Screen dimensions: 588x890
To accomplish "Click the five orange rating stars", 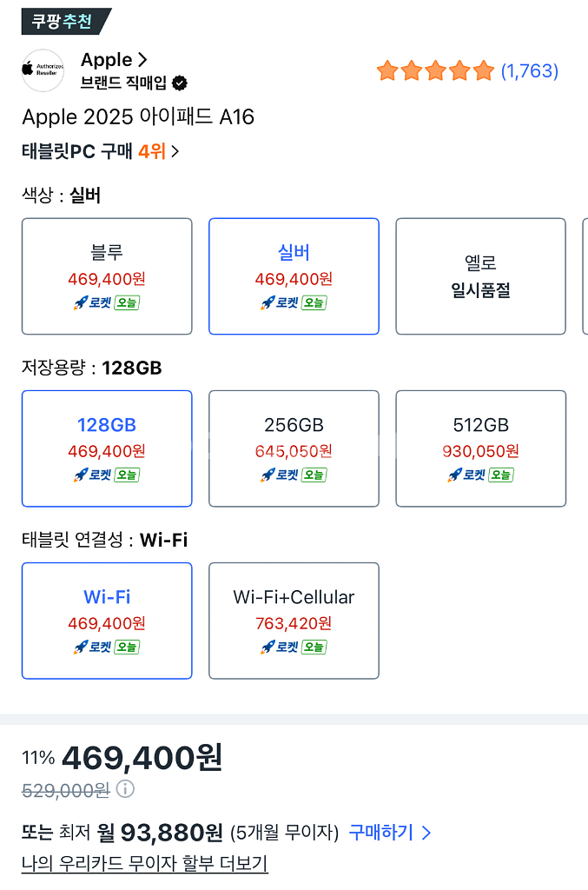I will click(x=434, y=70).
